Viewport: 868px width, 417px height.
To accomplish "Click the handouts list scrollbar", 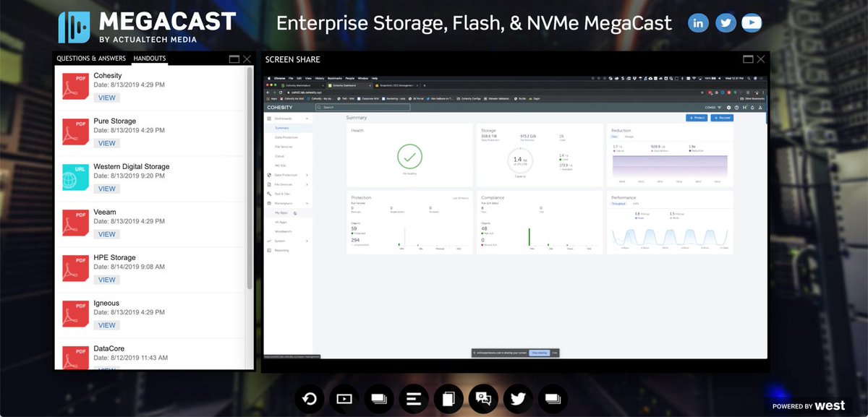I will coord(250,177).
